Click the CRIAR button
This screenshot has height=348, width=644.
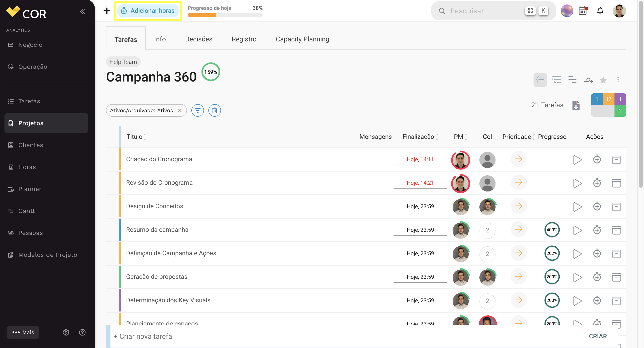[x=598, y=336]
